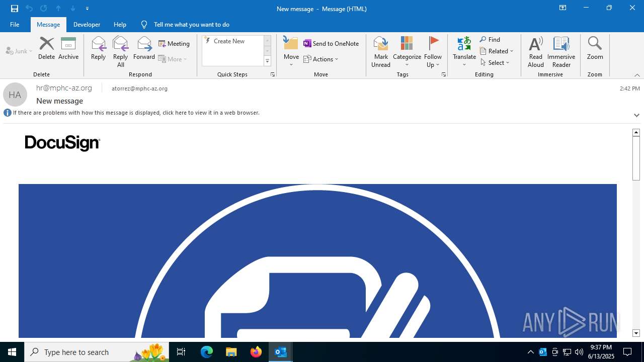Open Tags dialog launcher
644x362 pixels.
pos(444,74)
